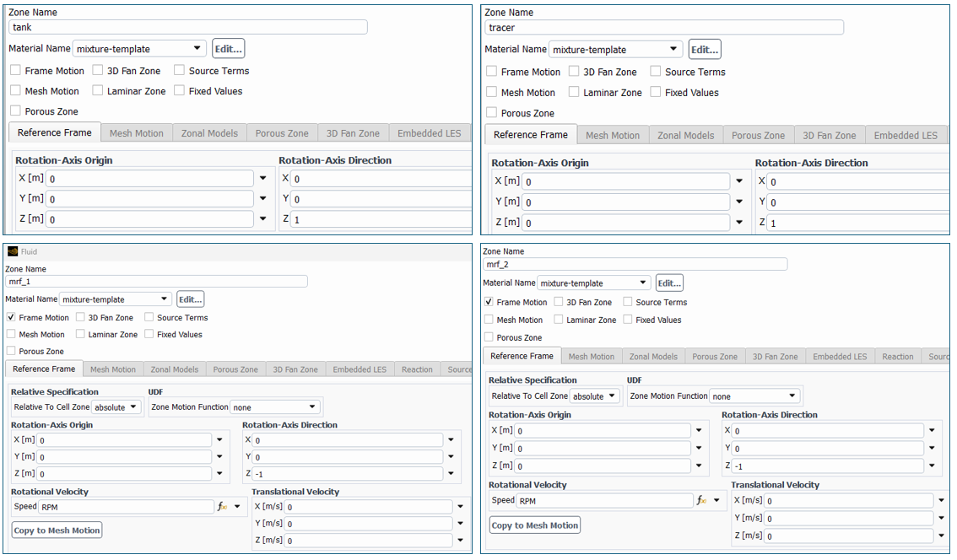The height and width of the screenshot is (560, 957).
Task: Expand the tracer Rotation-Axis Origin X dropdown arrow
Action: pos(739,181)
